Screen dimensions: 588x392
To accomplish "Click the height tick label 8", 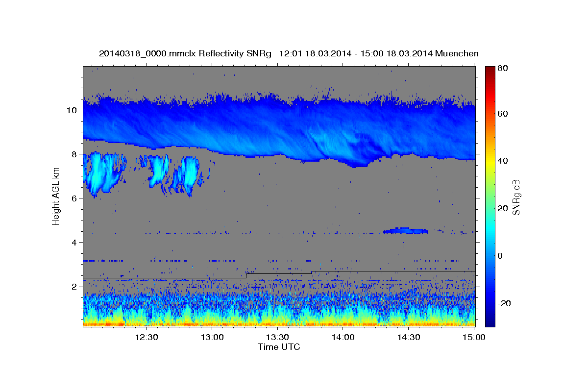I will [x=74, y=154].
